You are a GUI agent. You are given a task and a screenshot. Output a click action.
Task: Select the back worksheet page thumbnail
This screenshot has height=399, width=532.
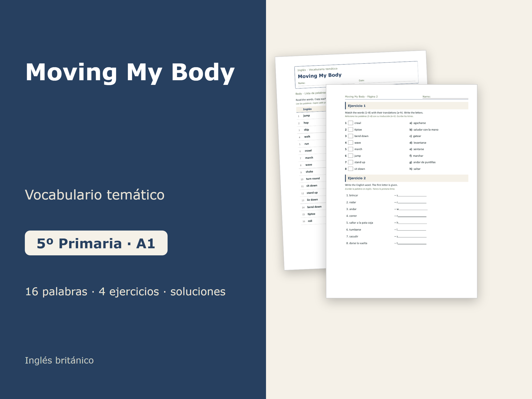pyautogui.click(x=301, y=160)
